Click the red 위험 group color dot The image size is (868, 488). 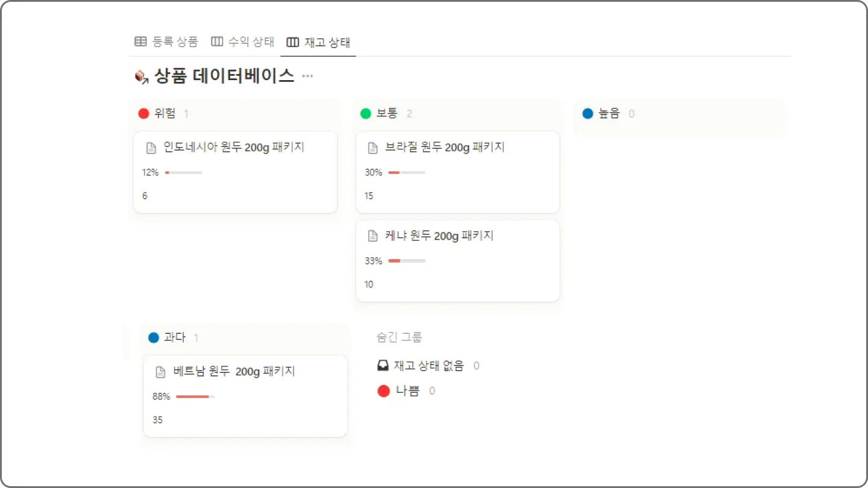pyautogui.click(x=143, y=113)
